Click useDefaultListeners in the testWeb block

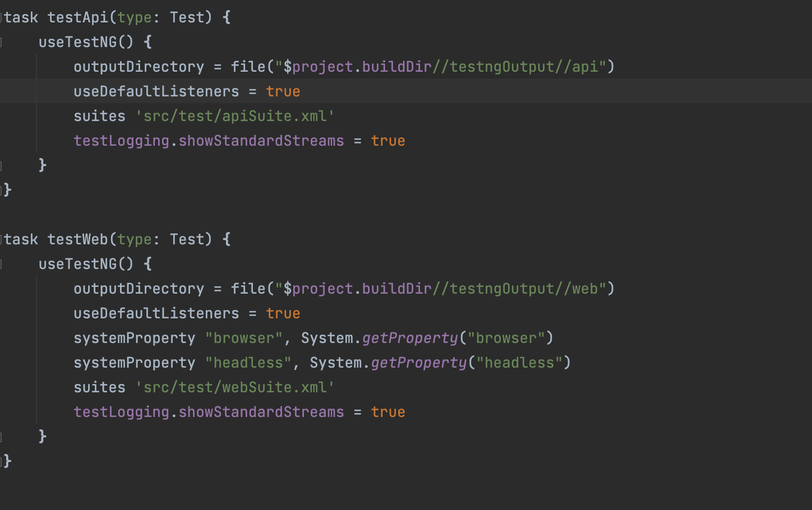coord(156,313)
